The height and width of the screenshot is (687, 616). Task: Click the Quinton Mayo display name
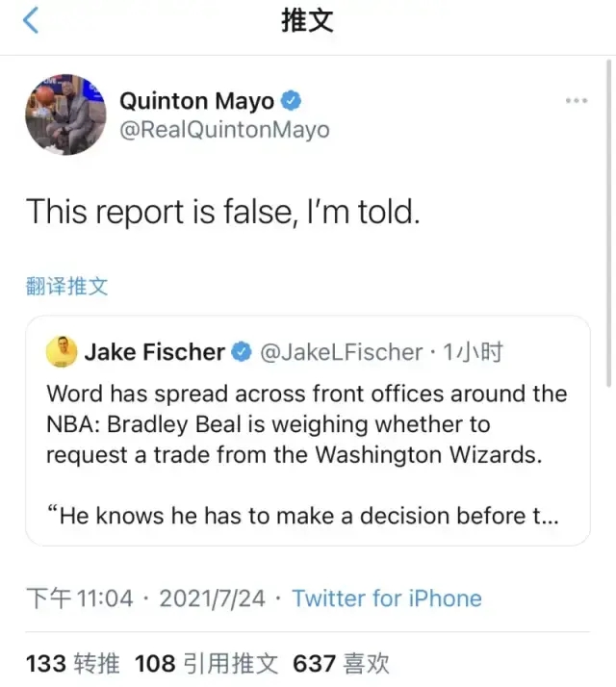pos(196,101)
